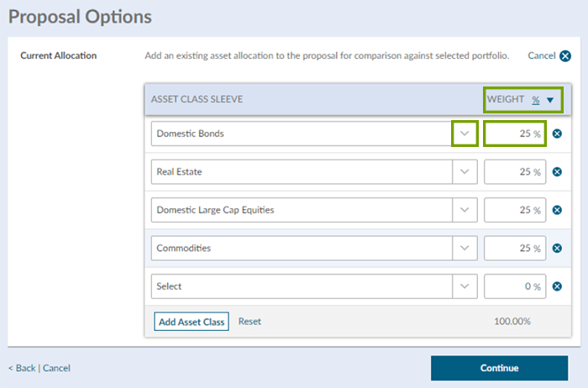The image size is (588, 388).
Task: Open the Commodities dropdown chevron
Action: [465, 249]
